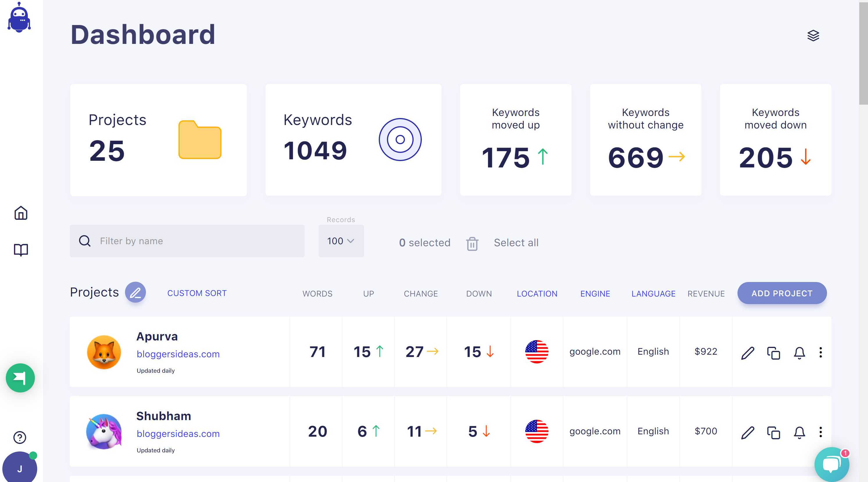This screenshot has height=482, width=868.
Task: Click the ADD PROJECT button
Action: coord(782,293)
